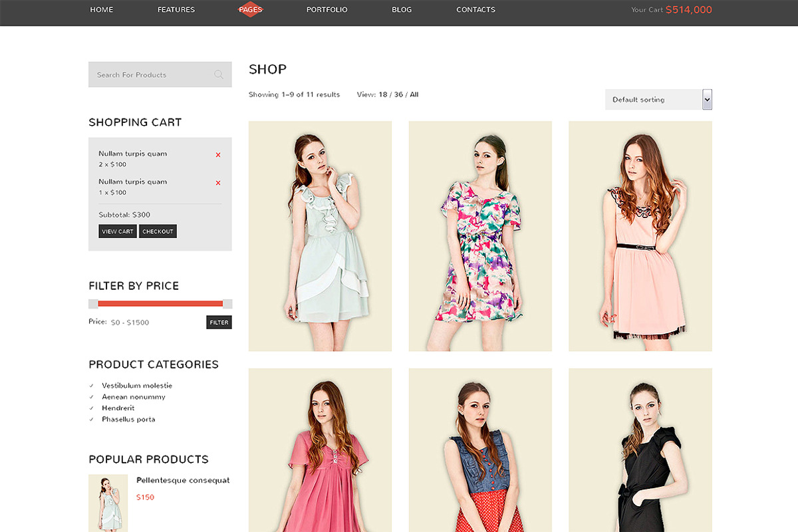Click second cart item Nullam turpis quam
The height and width of the screenshot is (532, 798).
(x=133, y=182)
